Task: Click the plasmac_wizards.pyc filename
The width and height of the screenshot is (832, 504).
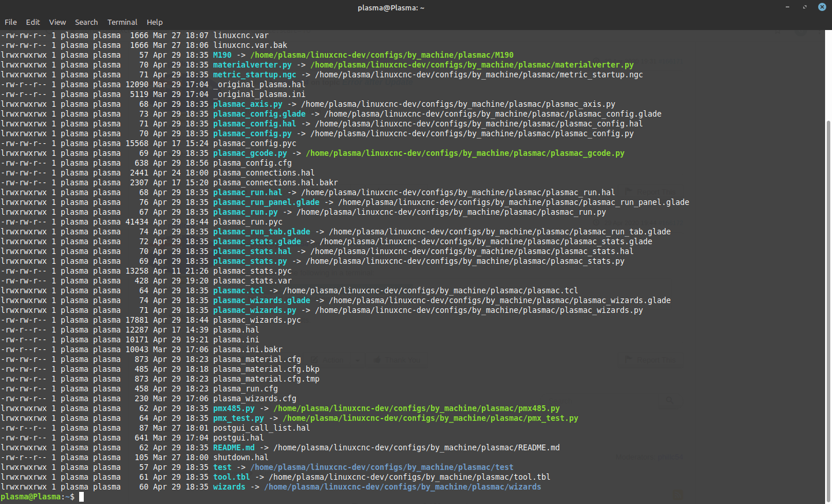Action: pyautogui.click(x=257, y=320)
